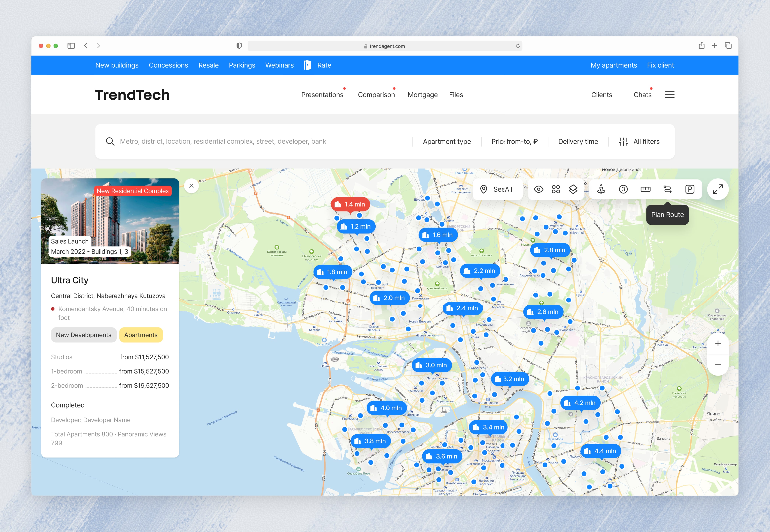Select the Apartments tag
This screenshot has height=532, width=770.
(141, 335)
